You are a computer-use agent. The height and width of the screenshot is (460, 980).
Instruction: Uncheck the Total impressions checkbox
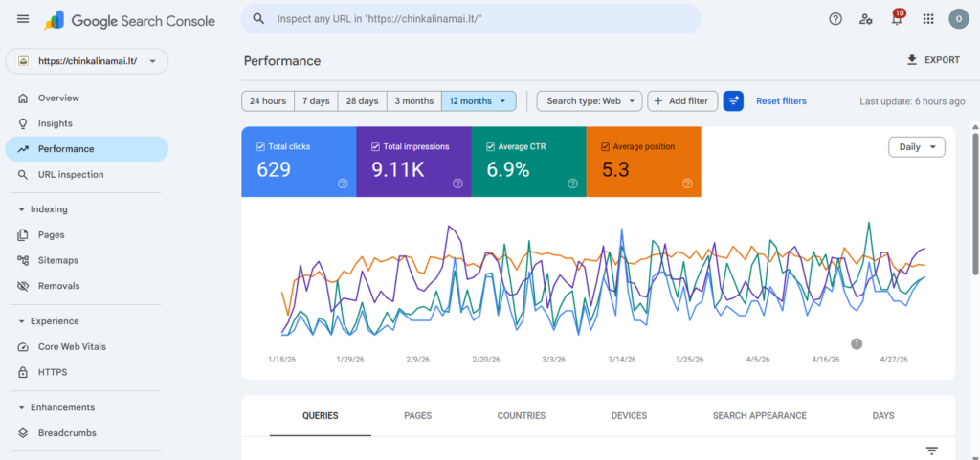375,146
